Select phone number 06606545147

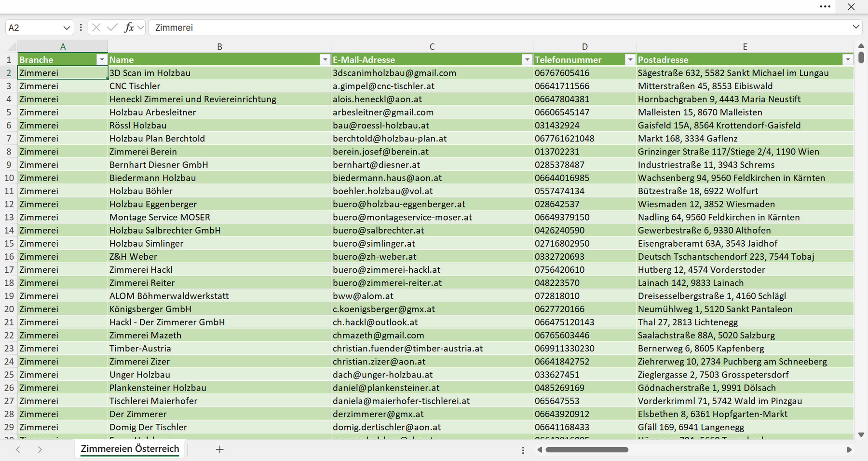click(x=584, y=112)
